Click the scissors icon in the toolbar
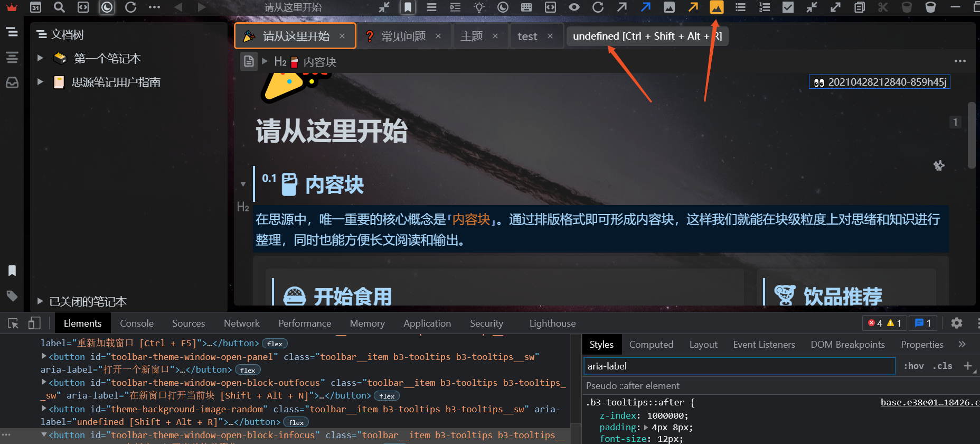Screen dimensions: 980x444 [x=883, y=7]
